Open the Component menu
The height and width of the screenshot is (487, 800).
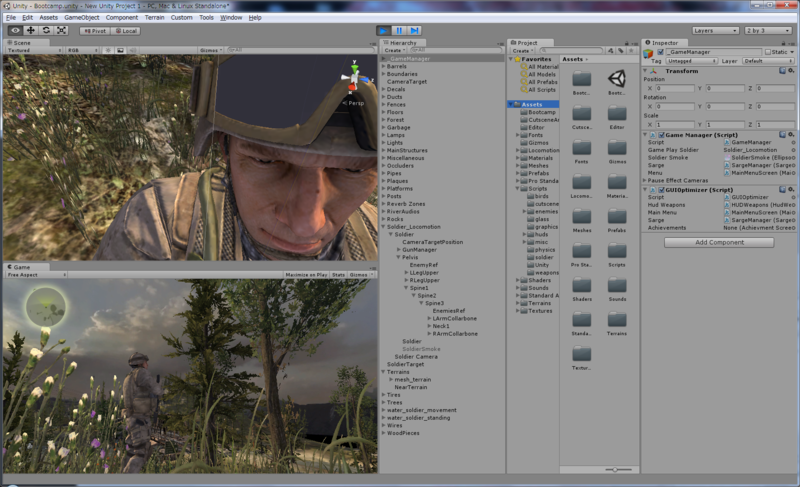click(x=121, y=17)
